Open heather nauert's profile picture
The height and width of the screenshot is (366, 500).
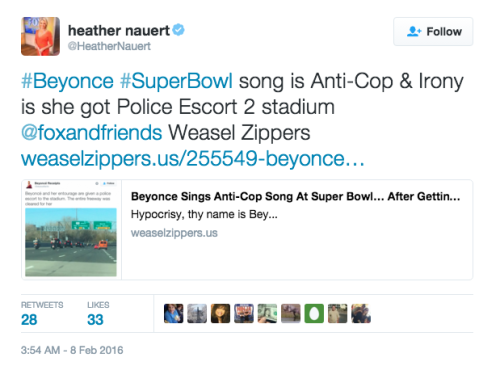[40, 36]
